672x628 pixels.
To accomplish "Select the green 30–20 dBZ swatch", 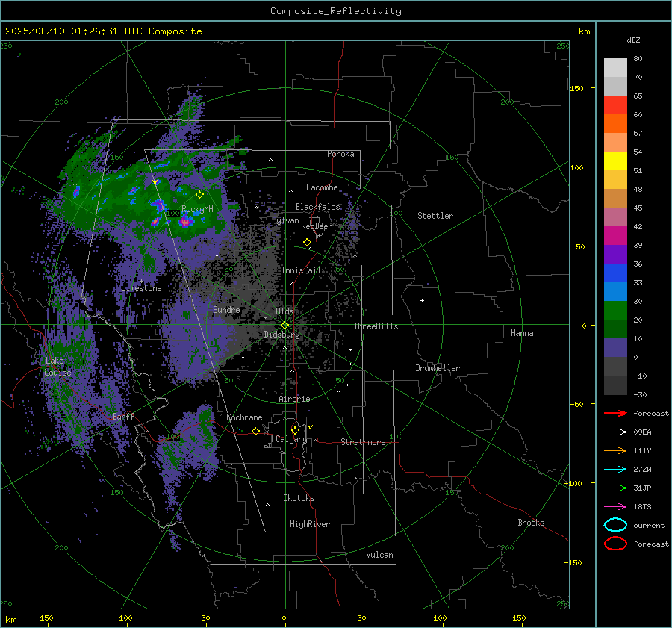I will 615,311.
